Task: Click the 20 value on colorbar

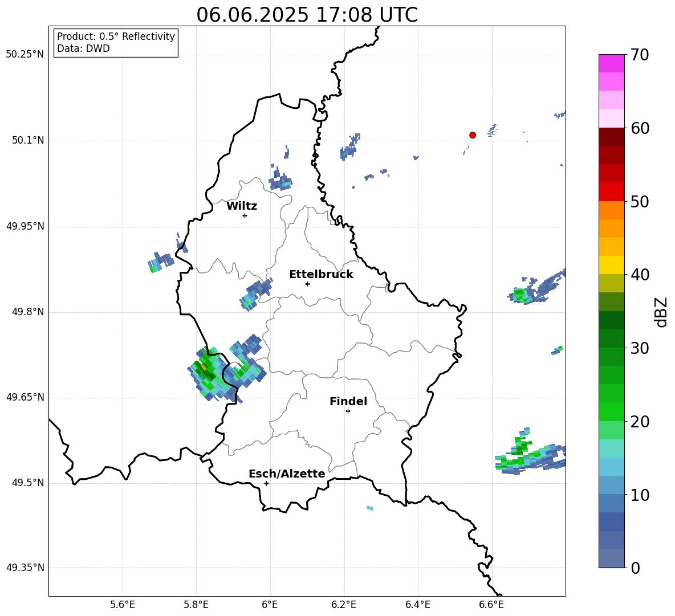Action: pos(640,422)
